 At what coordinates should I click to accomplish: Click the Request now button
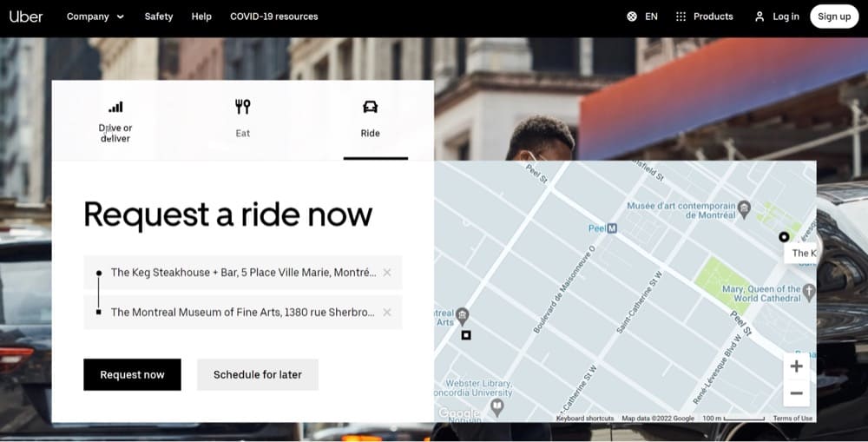coord(132,375)
